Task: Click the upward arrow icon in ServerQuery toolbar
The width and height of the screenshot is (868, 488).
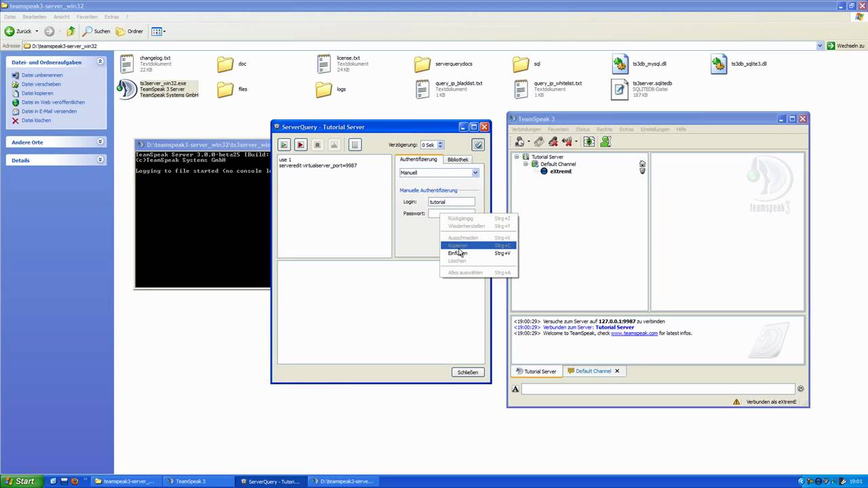Action: (x=334, y=144)
